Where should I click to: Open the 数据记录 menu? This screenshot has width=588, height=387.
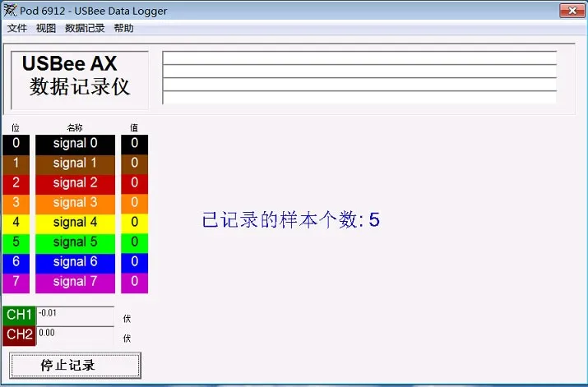[85, 28]
